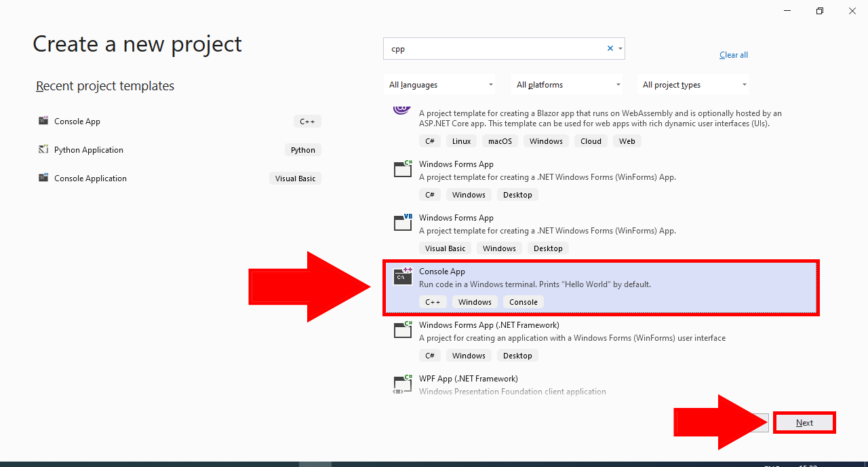Click Windows Forms App (.NET Framework) icon
Image resolution: width=868 pixels, height=467 pixels.
point(403,329)
